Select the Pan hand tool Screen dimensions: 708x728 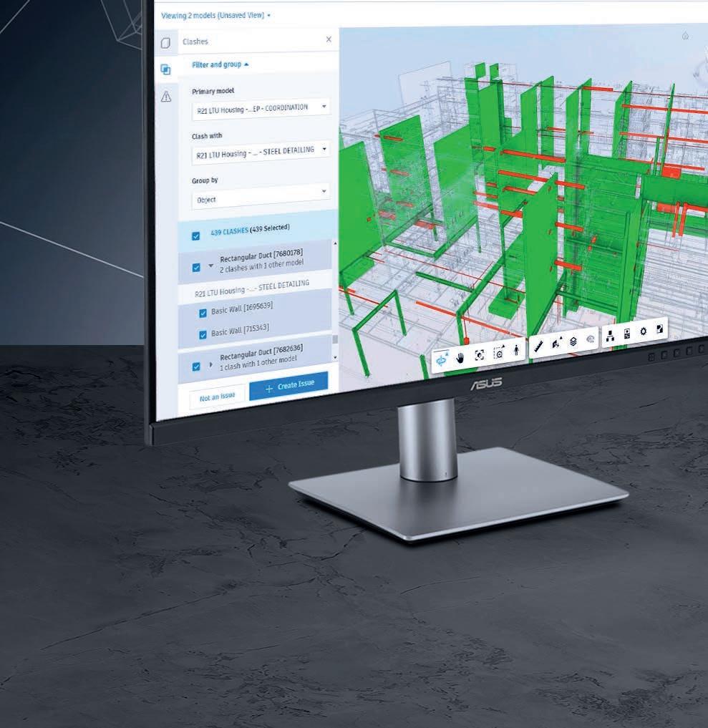tap(460, 357)
